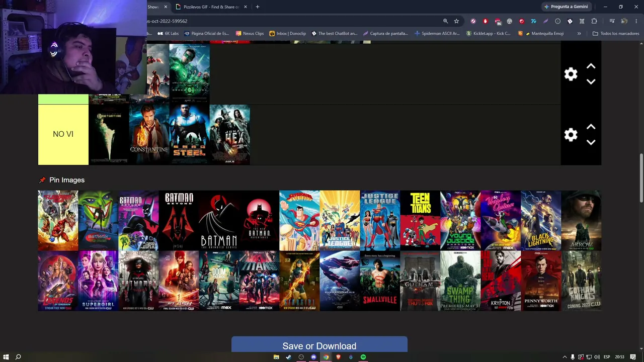Click the Save or Download button
This screenshot has height=362, width=644.
319,346
